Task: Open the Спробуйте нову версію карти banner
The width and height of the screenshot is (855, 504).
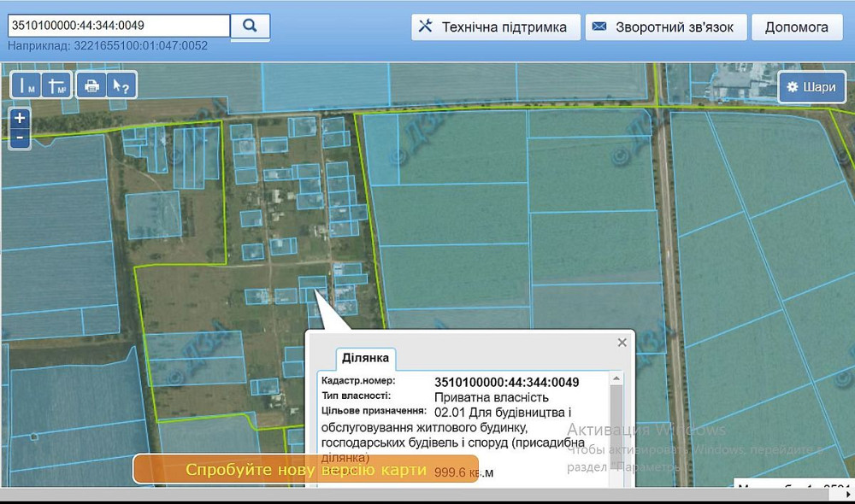Action: 305,471
